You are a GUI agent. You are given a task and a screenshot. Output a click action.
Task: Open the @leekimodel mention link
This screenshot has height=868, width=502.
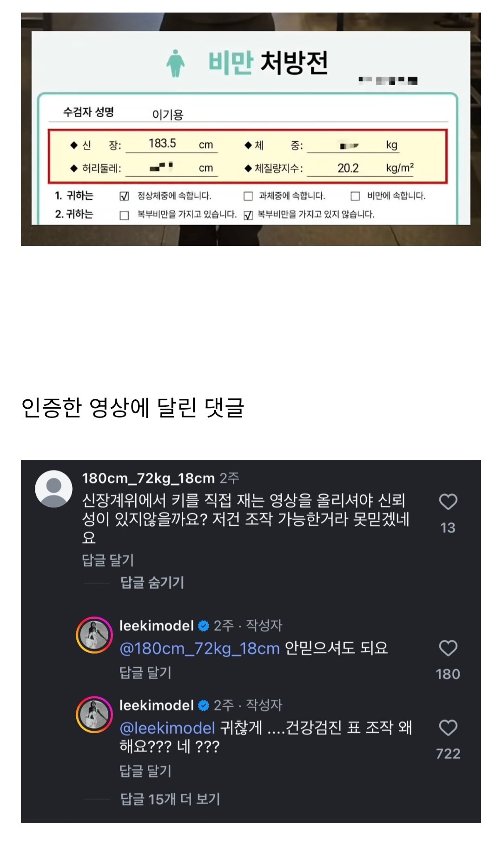coord(167,728)
